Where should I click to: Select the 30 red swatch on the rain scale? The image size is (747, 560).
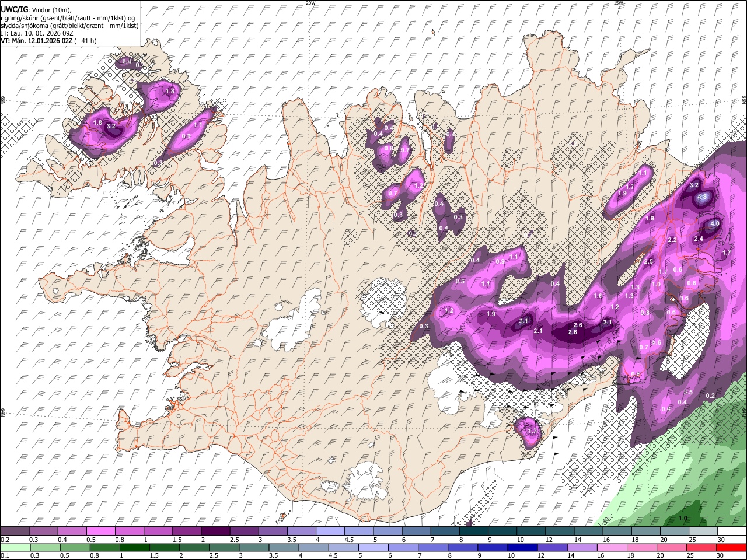(732, 547)
